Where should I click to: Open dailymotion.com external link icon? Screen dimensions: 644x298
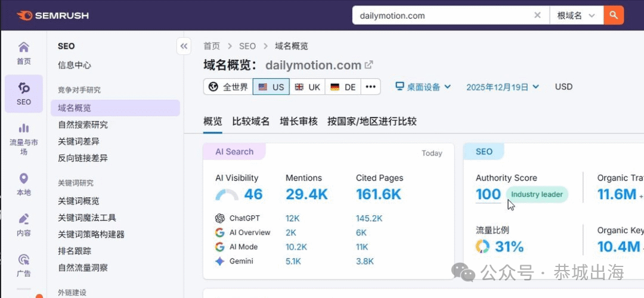369,64
